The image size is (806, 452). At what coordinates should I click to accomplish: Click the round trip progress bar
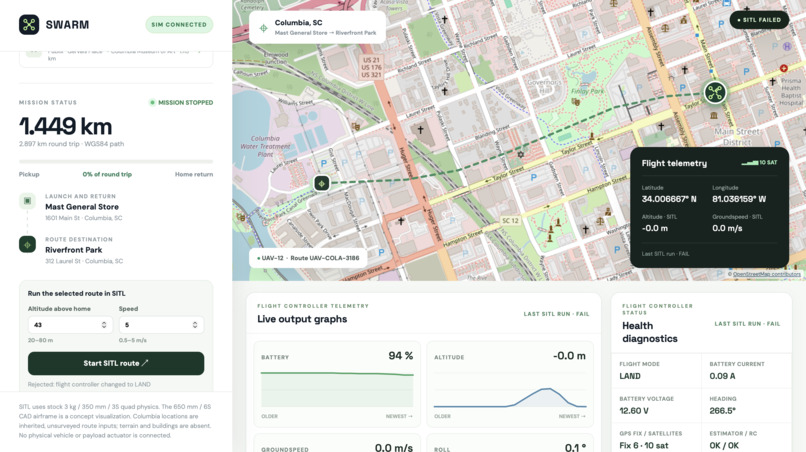(x=116, y=161)
